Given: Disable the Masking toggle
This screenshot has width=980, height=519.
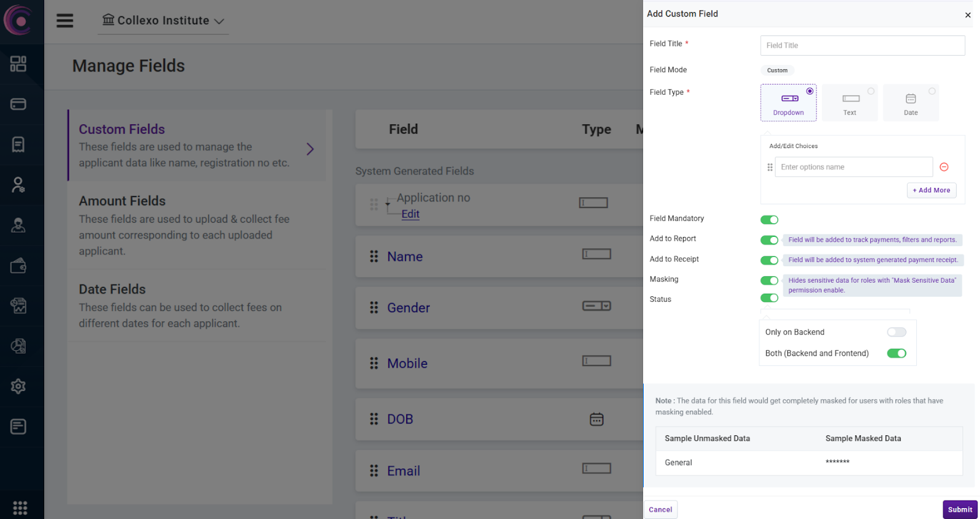Looking at the screenshot, I should [x=769, y=280].
